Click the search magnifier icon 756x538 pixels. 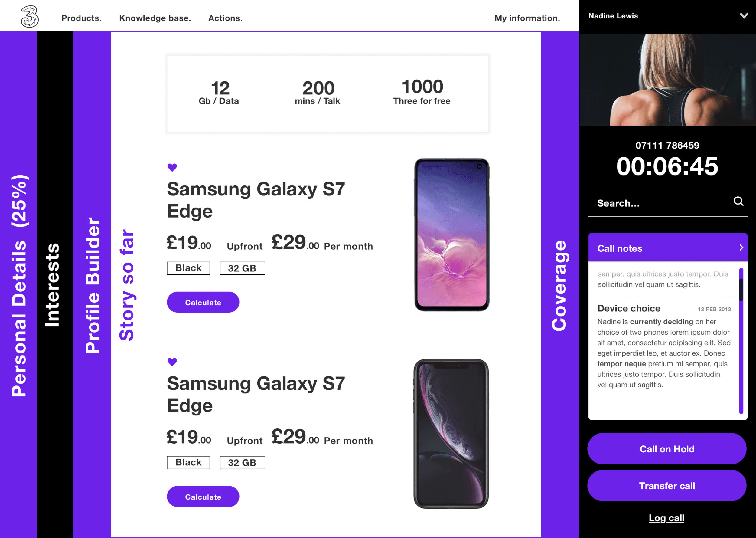point(738,202)
